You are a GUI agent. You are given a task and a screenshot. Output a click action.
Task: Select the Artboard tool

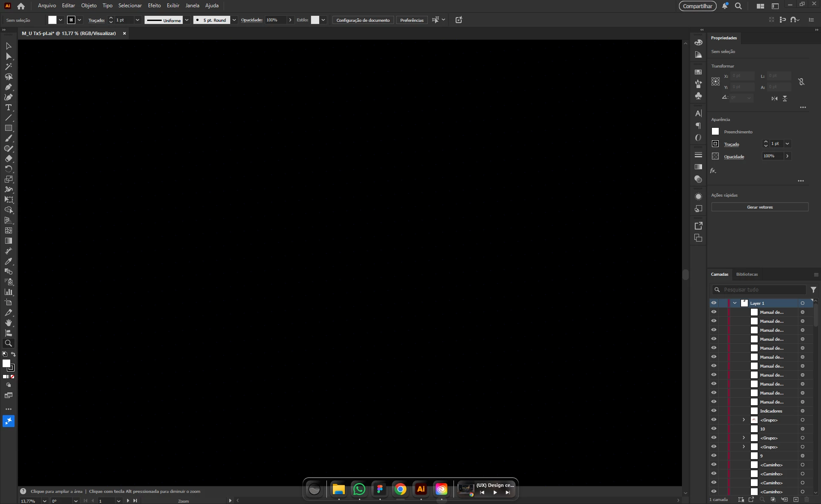pyautogui.click(x=9, y=302)
